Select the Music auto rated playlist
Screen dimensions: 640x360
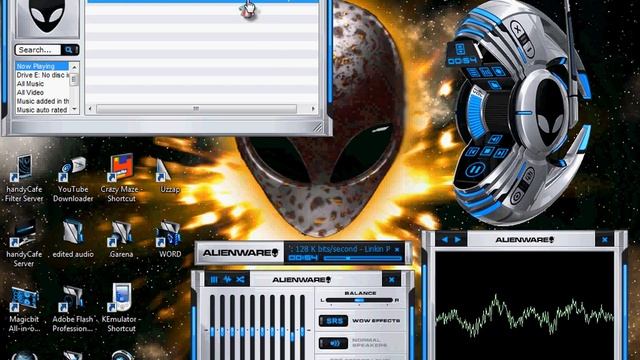tap(42, 110)
